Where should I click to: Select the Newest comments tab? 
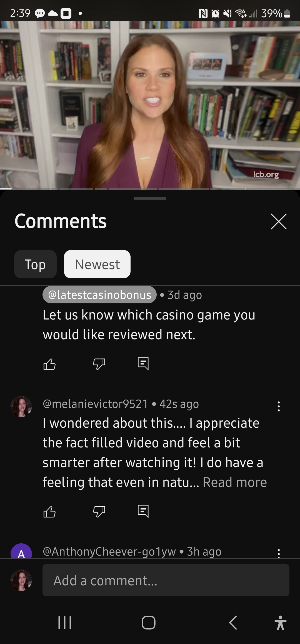point(97,264)
